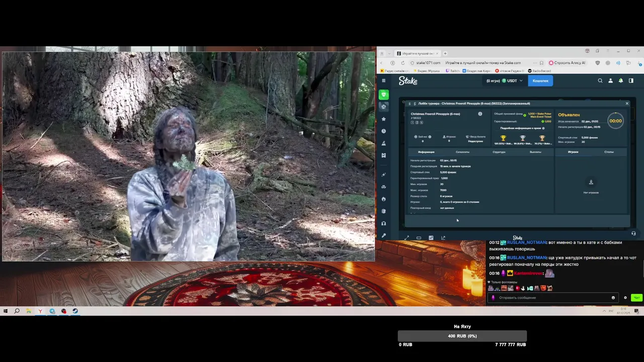Open the Stake hamburger menu
Viewport: 644px width, 362px height.
[383, 80]
